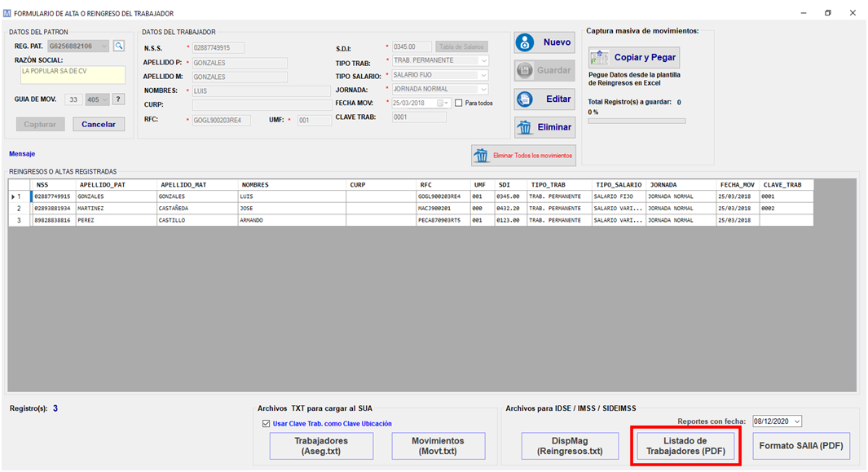Click the PEREZ cell
Screen dimensions: 868x472
tap(117, 220)
